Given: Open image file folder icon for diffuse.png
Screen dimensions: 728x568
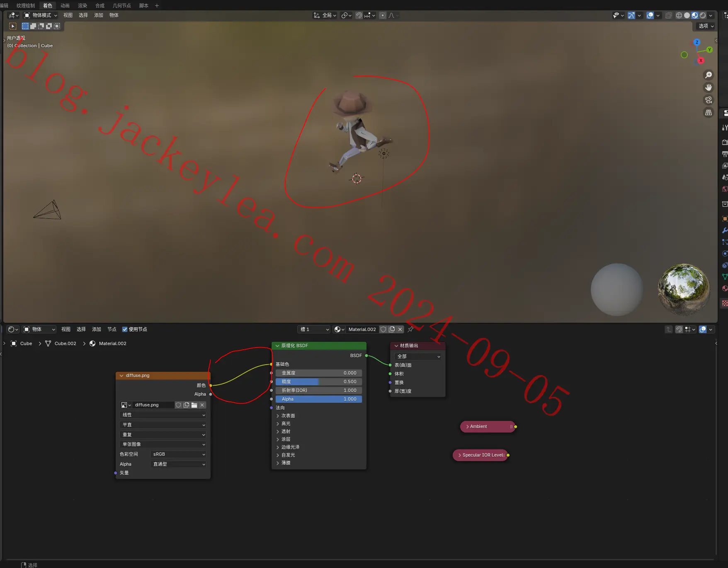Looking at the screenshot, I should [x=194, y=405].
